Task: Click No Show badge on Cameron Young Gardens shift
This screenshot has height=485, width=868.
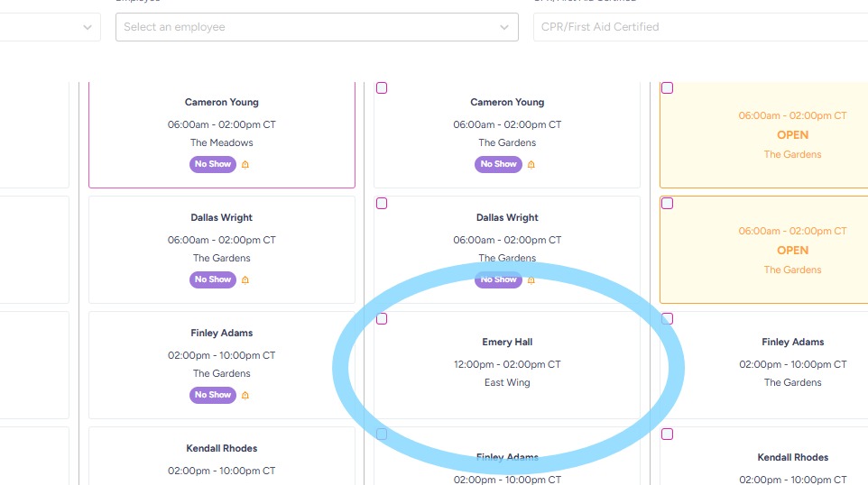Action: [x=498, y=164]
